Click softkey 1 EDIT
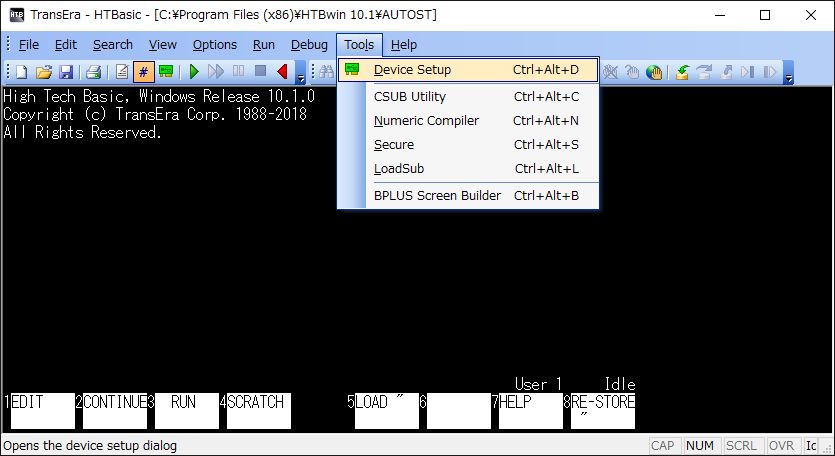Screen dimensions: 835x456 tap(43, 411)
